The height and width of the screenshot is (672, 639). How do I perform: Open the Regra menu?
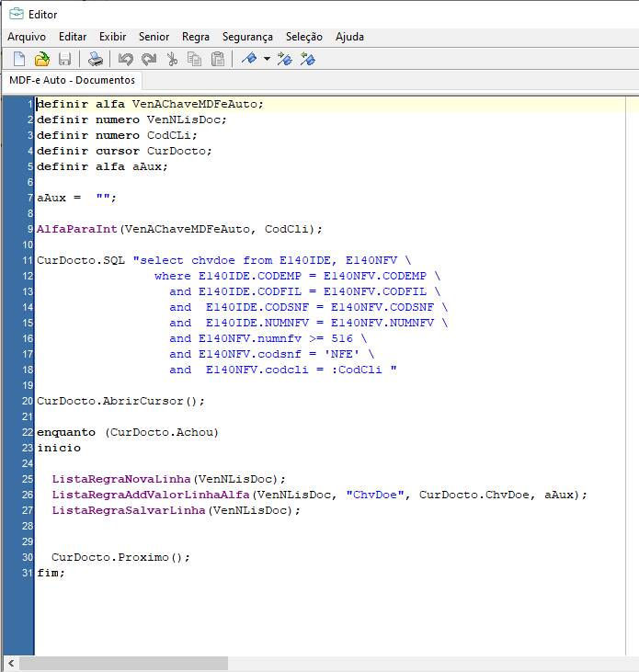pyautogui.click(x=196, y=37)
